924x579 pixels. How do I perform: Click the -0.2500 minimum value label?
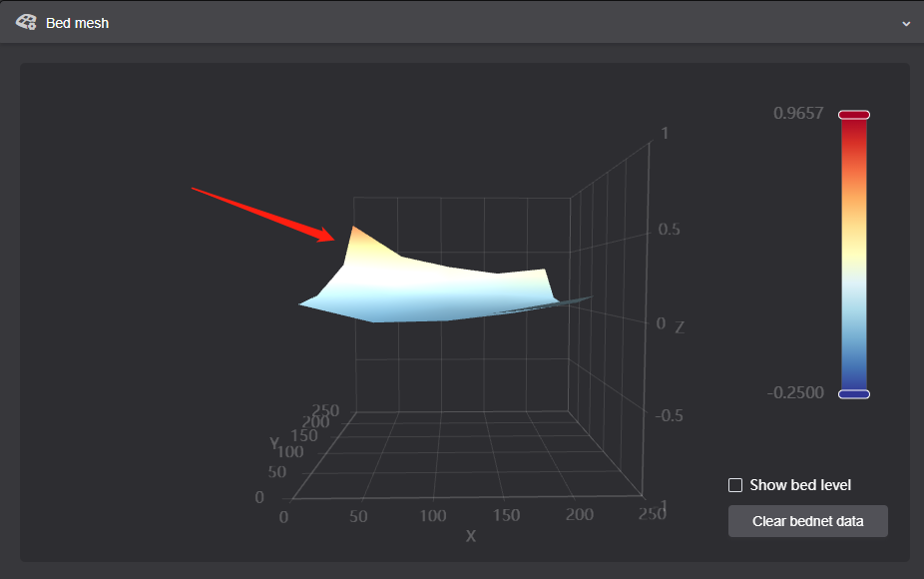(x=795, y=392)
